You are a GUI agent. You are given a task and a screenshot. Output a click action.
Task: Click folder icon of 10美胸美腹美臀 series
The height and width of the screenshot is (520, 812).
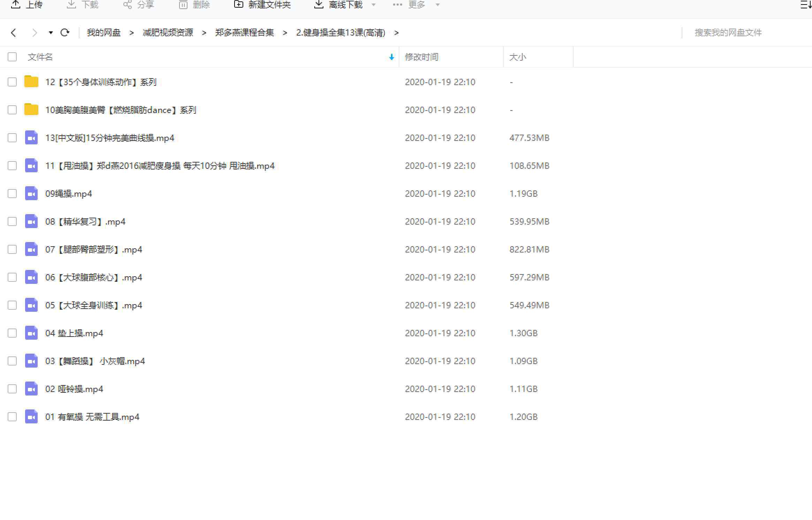pos(31,109)
